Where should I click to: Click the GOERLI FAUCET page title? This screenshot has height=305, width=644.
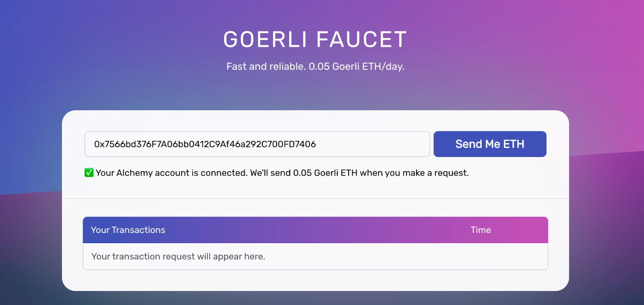[315, 39]
